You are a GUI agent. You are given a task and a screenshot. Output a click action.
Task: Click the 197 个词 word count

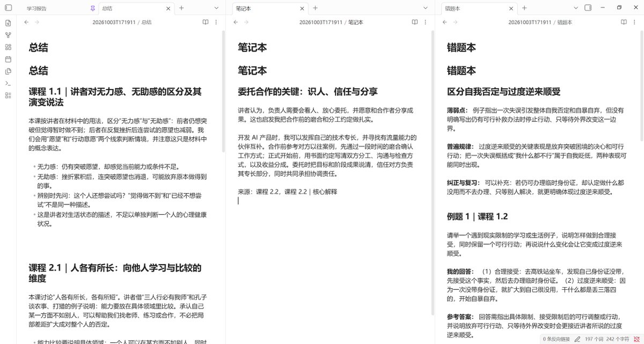pyautogui.click(x=594, y=339)
